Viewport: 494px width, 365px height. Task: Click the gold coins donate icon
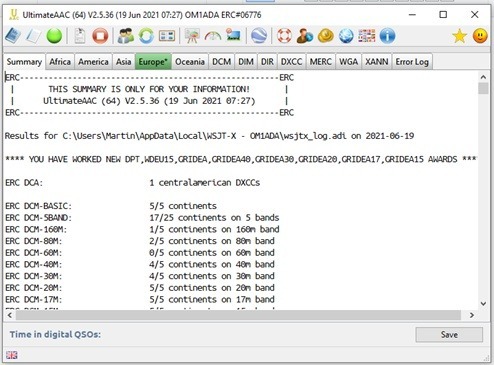(326, 36)
